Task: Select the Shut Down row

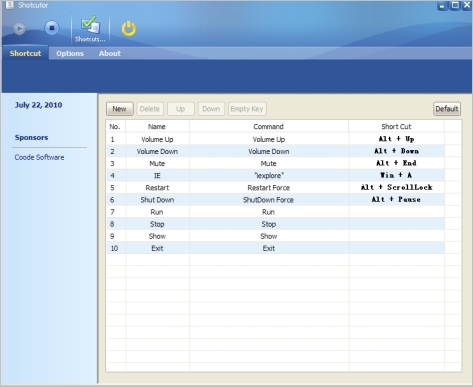Action: (x=275, y=200)
